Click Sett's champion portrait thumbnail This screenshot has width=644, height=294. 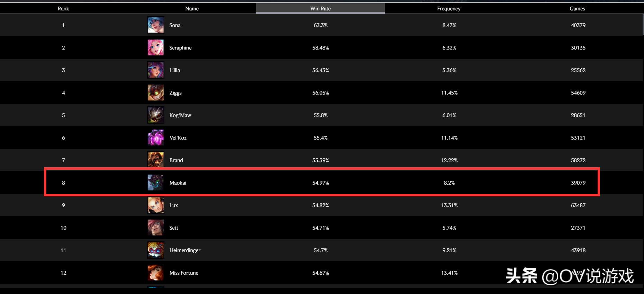coord(156,228)
